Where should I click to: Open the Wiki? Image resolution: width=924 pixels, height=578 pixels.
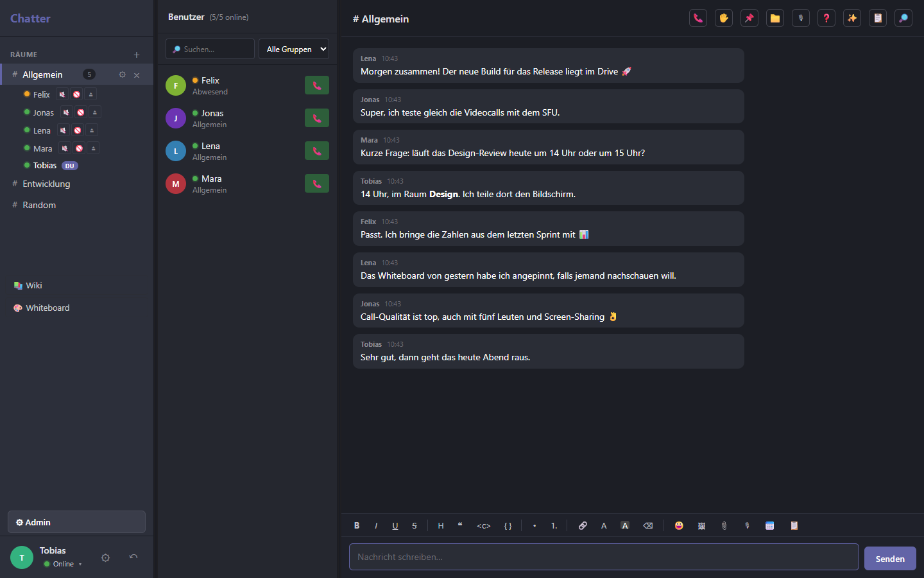pyautogui.click(x=77, y=285)
